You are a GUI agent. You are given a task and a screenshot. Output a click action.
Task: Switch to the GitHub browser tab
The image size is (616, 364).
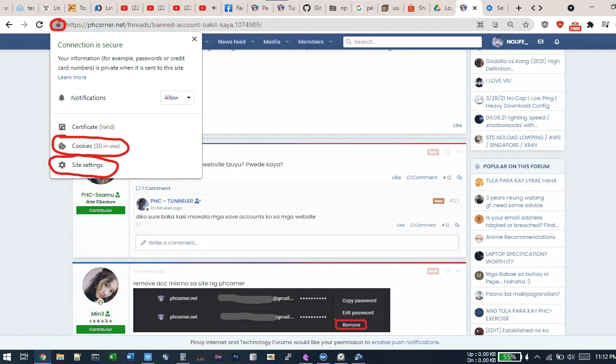pyautogui.click(x=311, y=8)
